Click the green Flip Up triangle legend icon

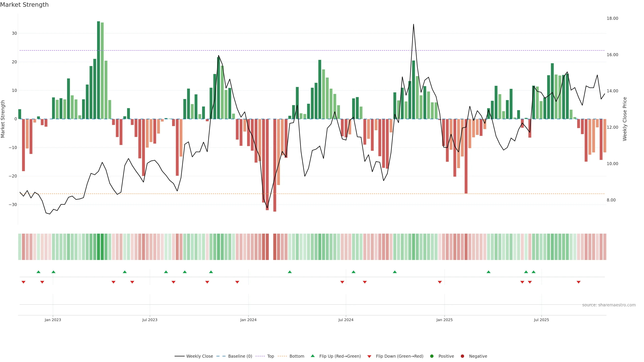click(x=312, y=356)
